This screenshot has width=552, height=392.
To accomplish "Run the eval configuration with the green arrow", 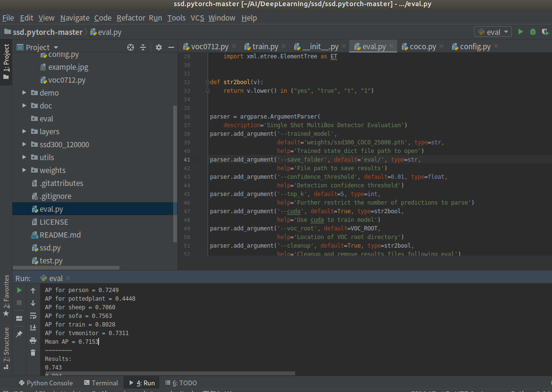I will (520, 32).
